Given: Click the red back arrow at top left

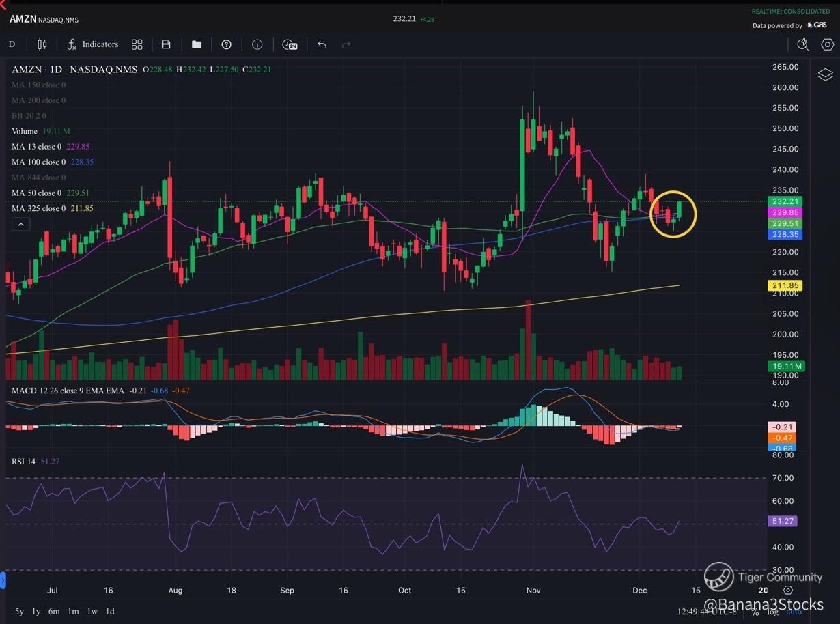Looking at the screenshot, I should point(3,5).
